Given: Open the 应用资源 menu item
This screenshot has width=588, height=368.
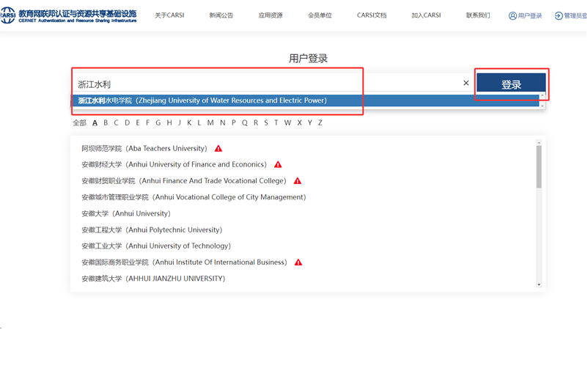Looking at the screenshot, I should coord(270,15).
